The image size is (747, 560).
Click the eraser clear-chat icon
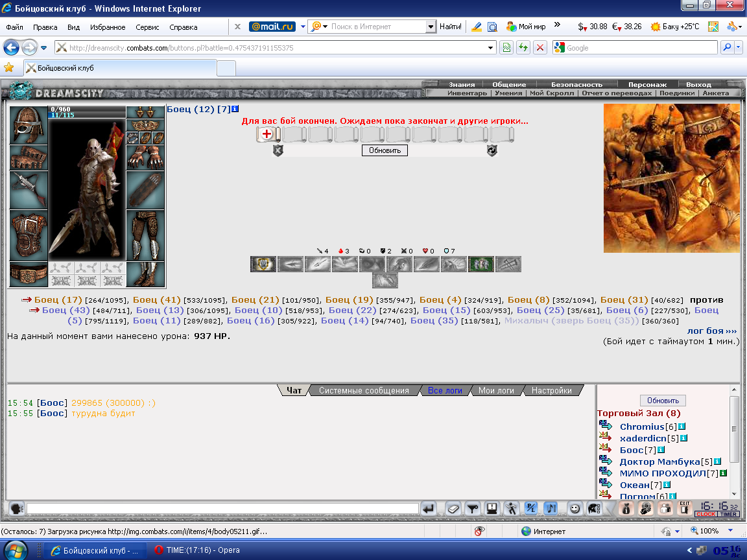pyautogui.click(x=453, y=509)
